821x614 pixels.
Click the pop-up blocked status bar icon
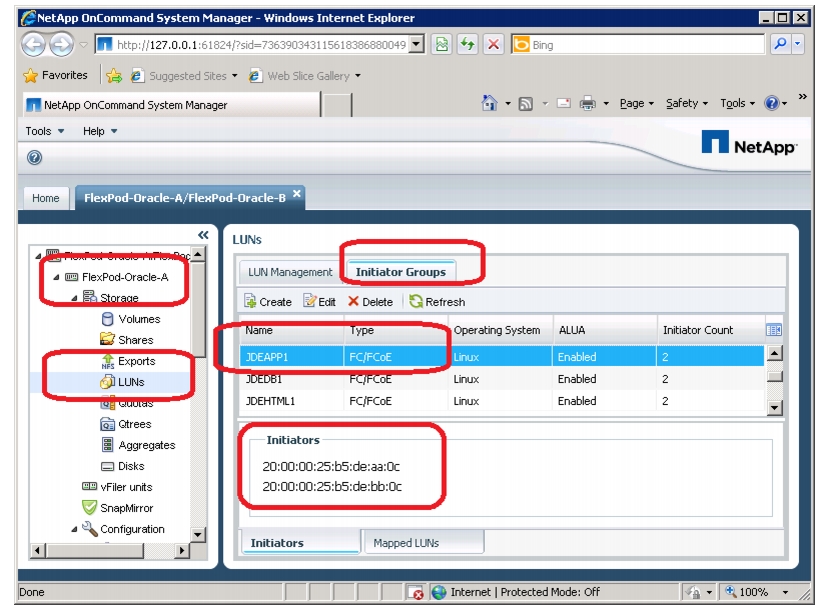[416, 593]
